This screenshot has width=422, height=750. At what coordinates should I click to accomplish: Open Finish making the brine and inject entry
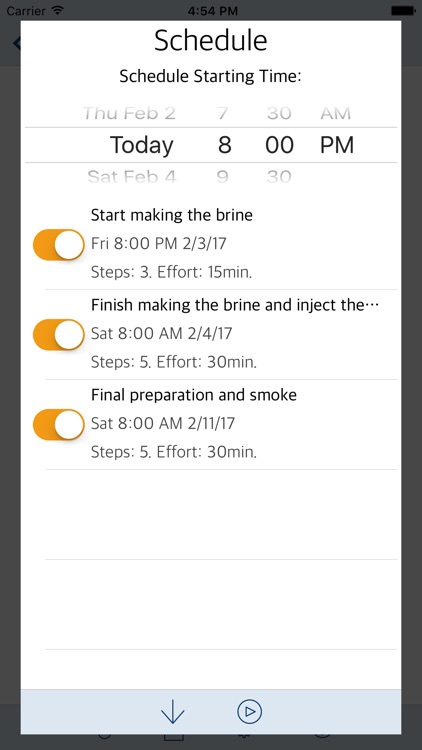pyautogui.click(x=221, y=334)
